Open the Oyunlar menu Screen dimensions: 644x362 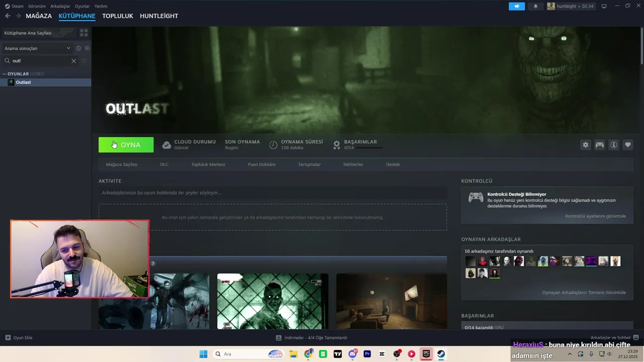tap(82, 6)
